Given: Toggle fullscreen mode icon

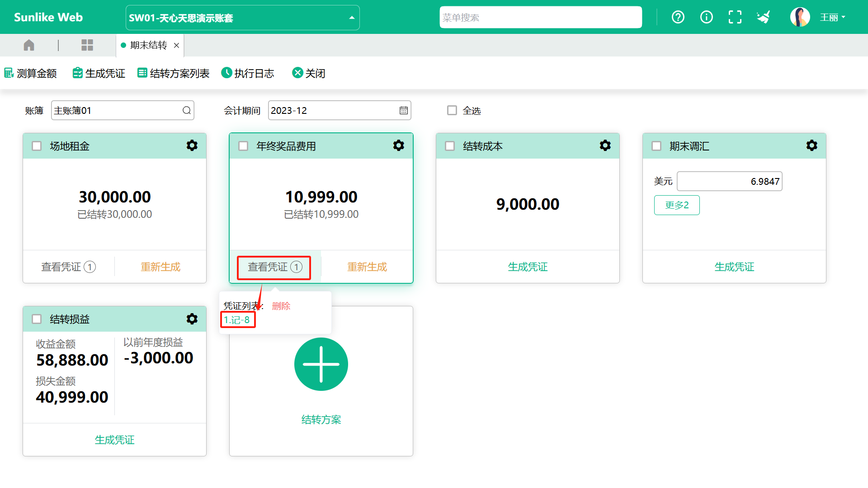Looking at the screenshot, I should click(735, 17).
